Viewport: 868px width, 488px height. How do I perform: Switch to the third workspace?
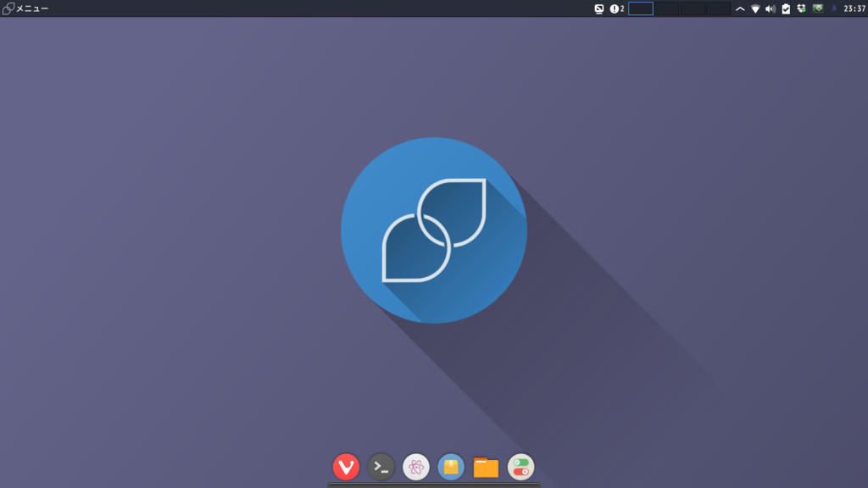[x=692, y=8]
